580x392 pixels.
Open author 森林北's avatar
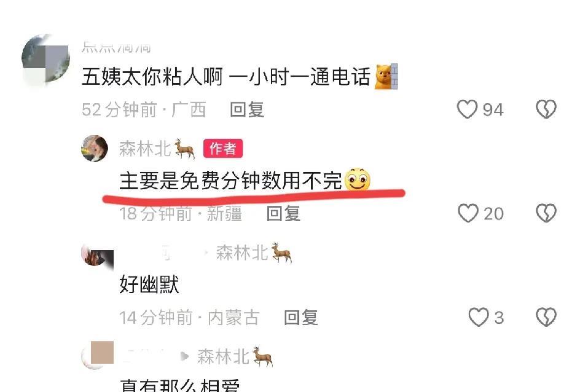click(x=95, y=148)
